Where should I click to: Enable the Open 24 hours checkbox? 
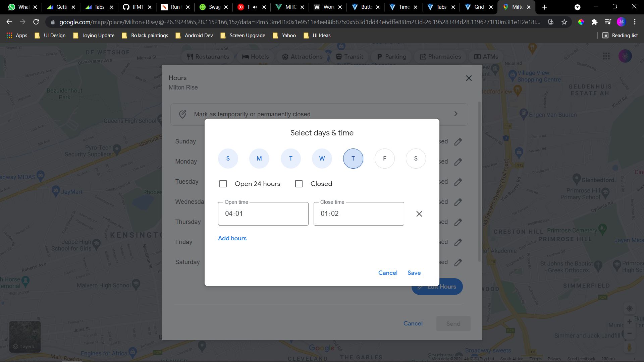[x=223, y=184]
